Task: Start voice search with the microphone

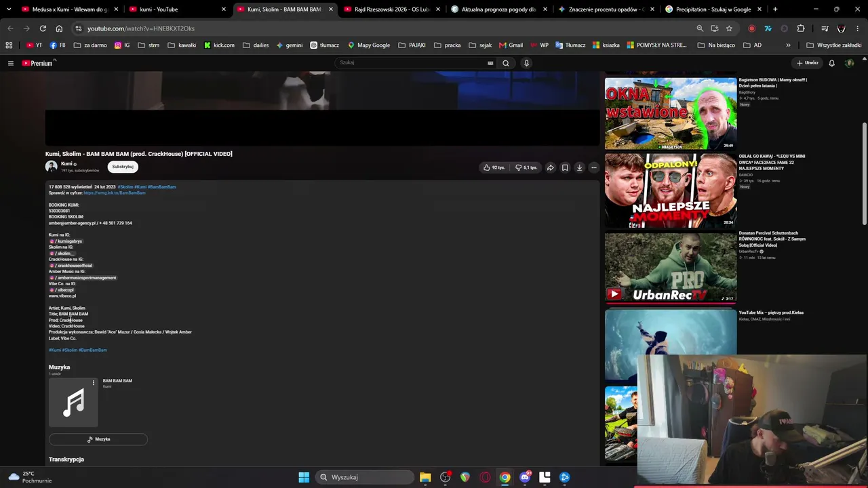Action: click(526, 63)
